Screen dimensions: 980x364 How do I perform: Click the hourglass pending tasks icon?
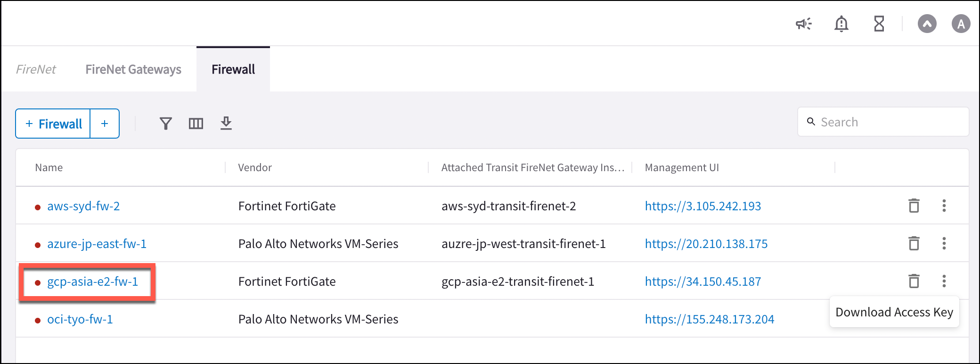click(880, 24)
